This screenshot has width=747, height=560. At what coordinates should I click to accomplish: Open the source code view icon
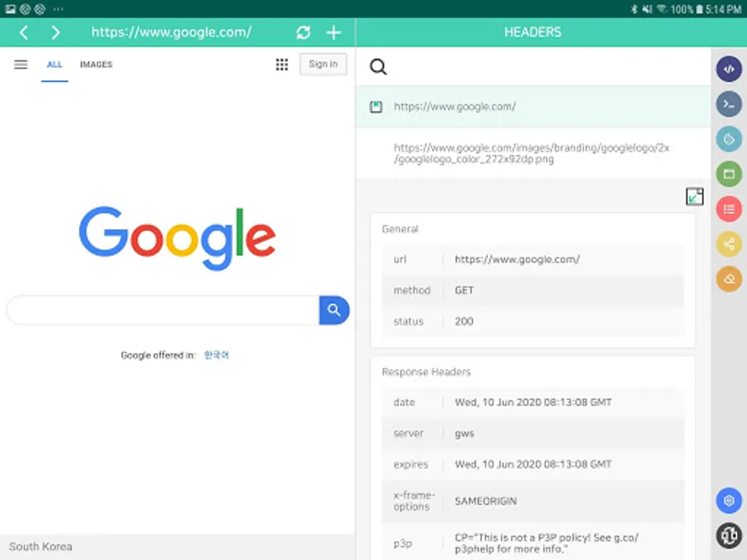(729, 69)
